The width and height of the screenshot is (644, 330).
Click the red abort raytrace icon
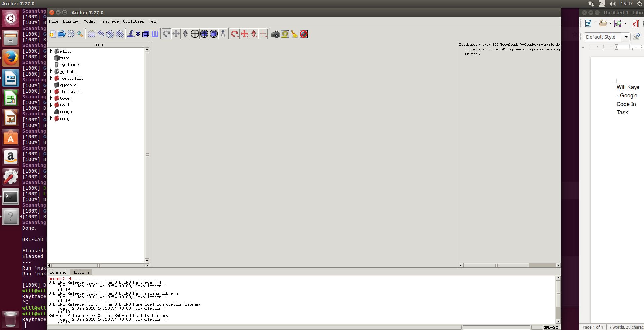[x=304, y=34]
